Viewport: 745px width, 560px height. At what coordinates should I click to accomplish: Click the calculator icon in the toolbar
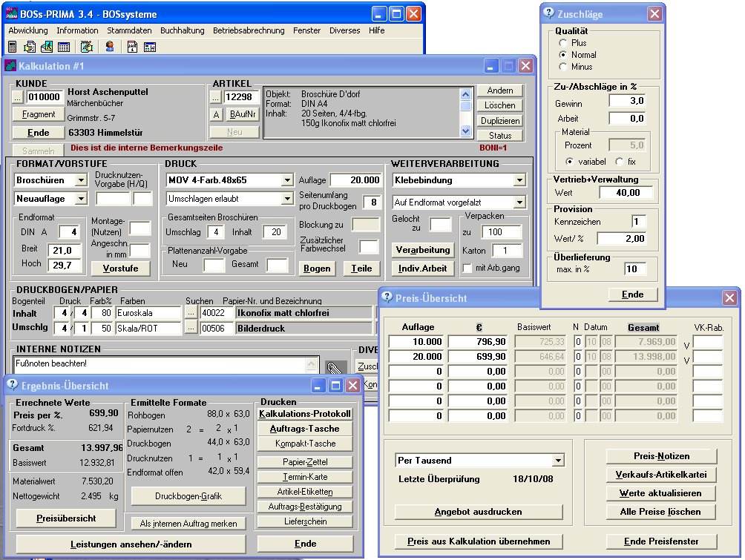pos(13,47)
